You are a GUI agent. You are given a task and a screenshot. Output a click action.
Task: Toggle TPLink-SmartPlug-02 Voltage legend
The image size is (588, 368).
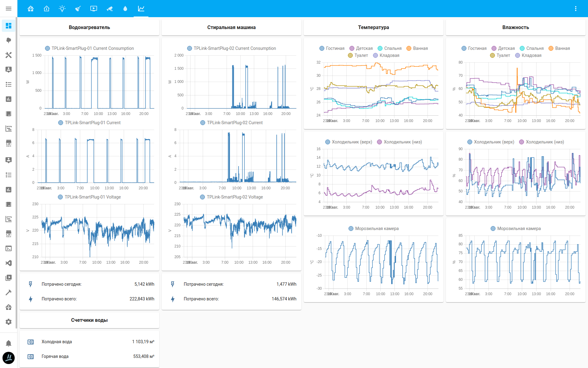coord(232,197)
